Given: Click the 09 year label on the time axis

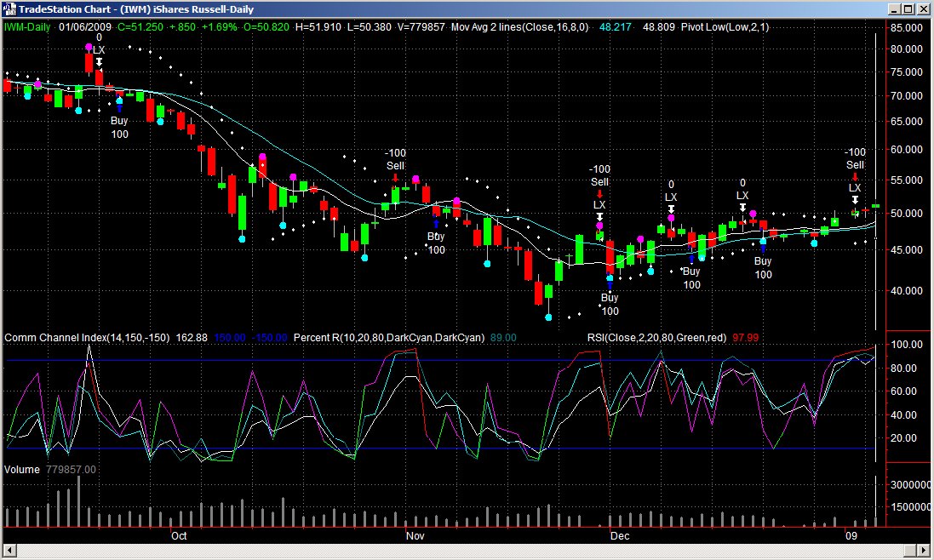Looking at the screenshot, I should coord(851,535).
